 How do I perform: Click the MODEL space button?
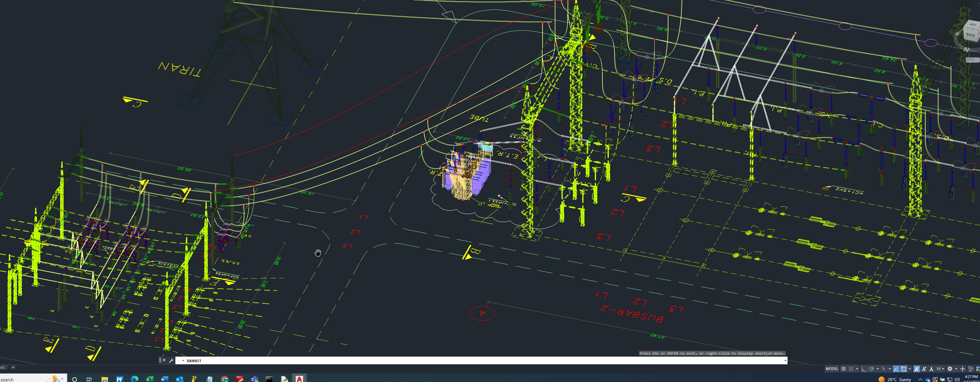(832, 369)
